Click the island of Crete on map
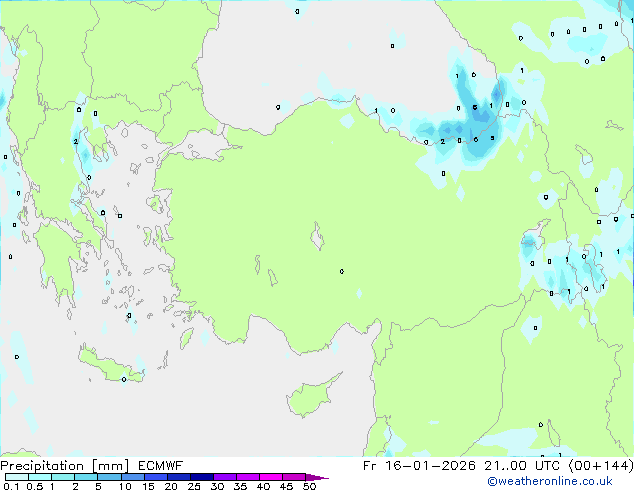 (x=109, y=365)
